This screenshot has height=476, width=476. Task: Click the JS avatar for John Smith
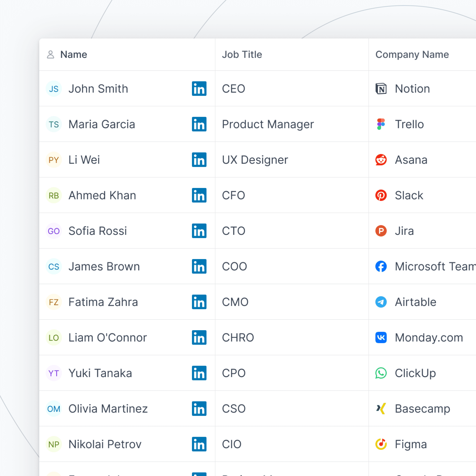click(x=54, y=89)
